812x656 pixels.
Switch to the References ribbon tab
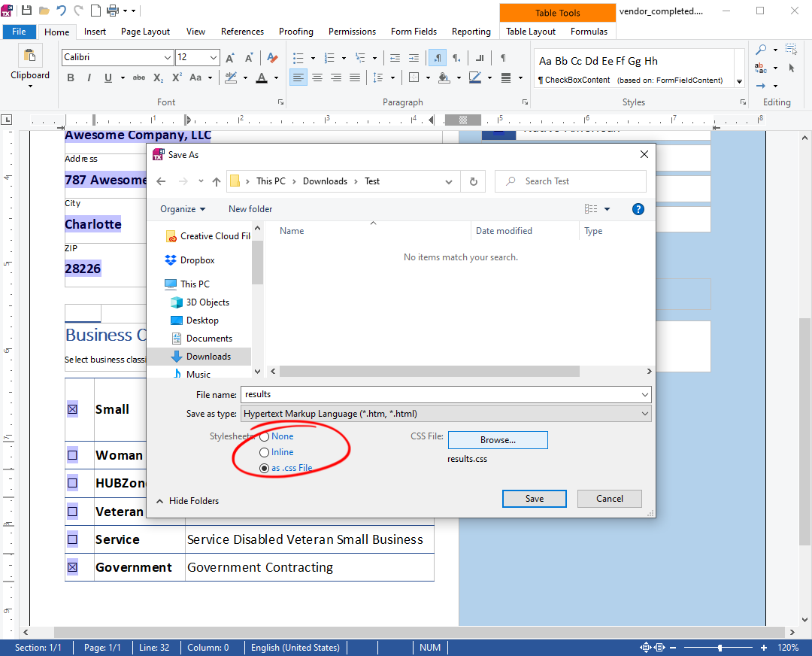[242, 32]
